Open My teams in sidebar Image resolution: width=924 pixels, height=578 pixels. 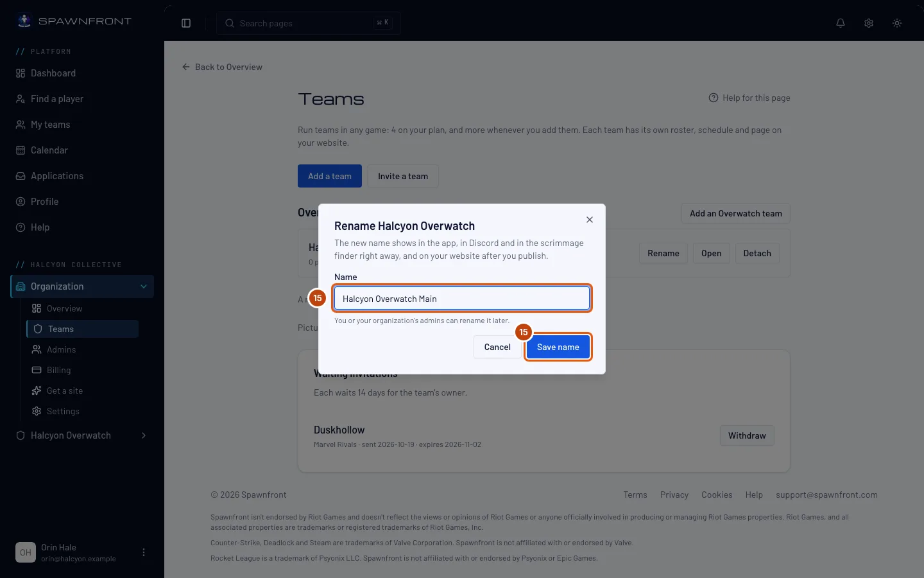[82, 125]
